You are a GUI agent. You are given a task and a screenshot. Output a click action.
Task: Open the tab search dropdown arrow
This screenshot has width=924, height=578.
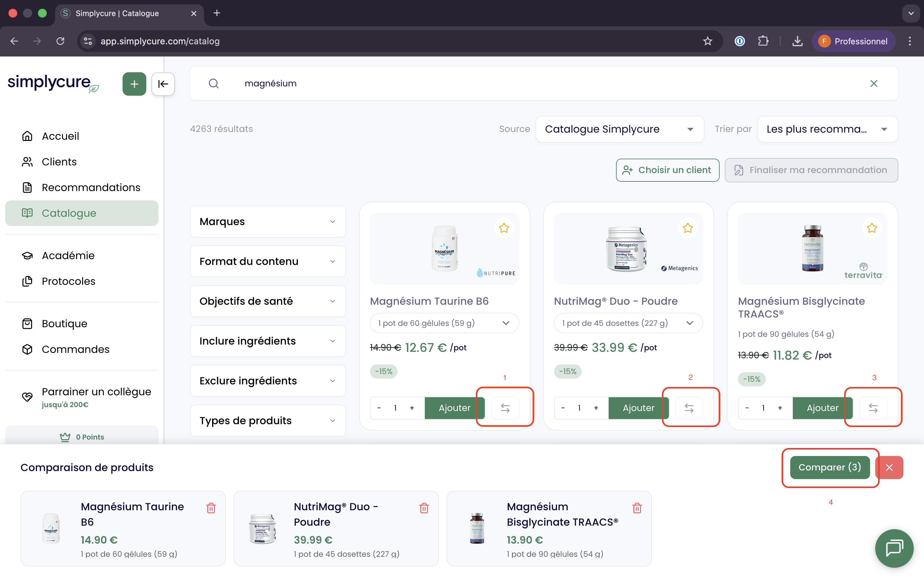click(x=911, y=13)
